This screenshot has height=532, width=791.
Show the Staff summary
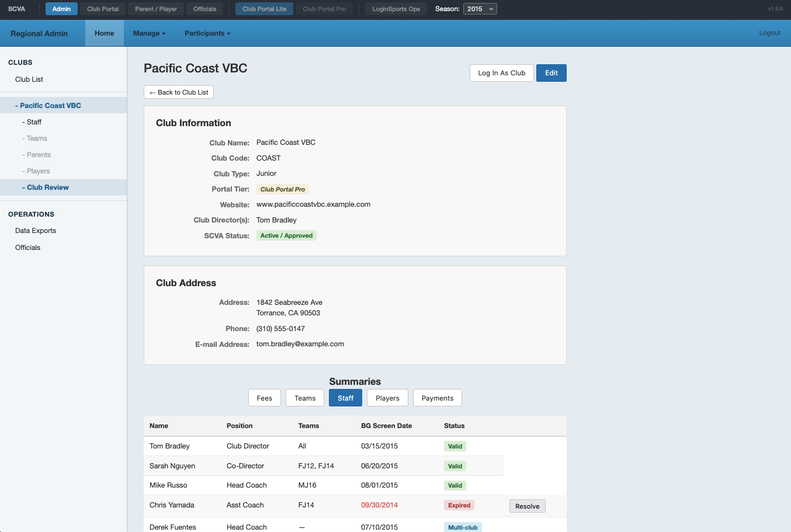346,398
